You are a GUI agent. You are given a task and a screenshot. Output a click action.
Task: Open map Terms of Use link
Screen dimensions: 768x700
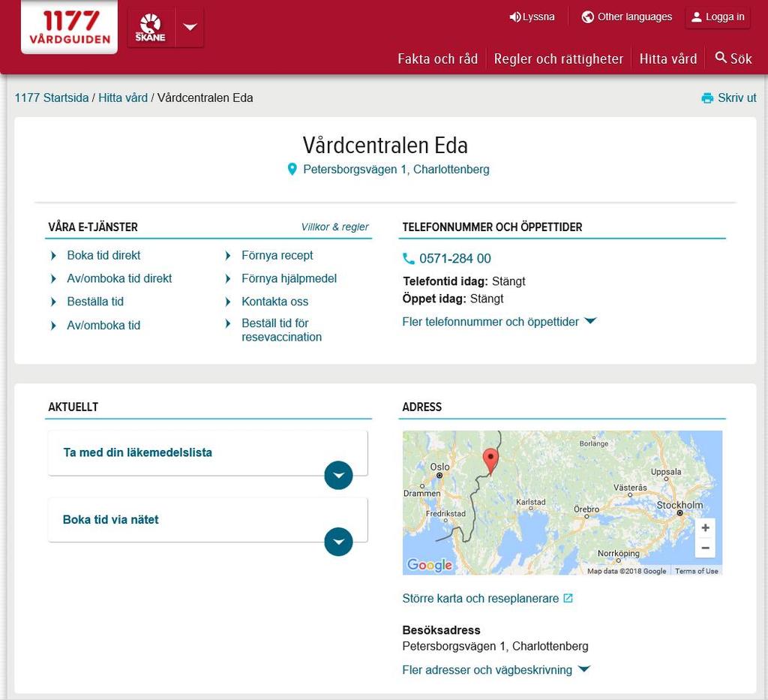[697, 571]
